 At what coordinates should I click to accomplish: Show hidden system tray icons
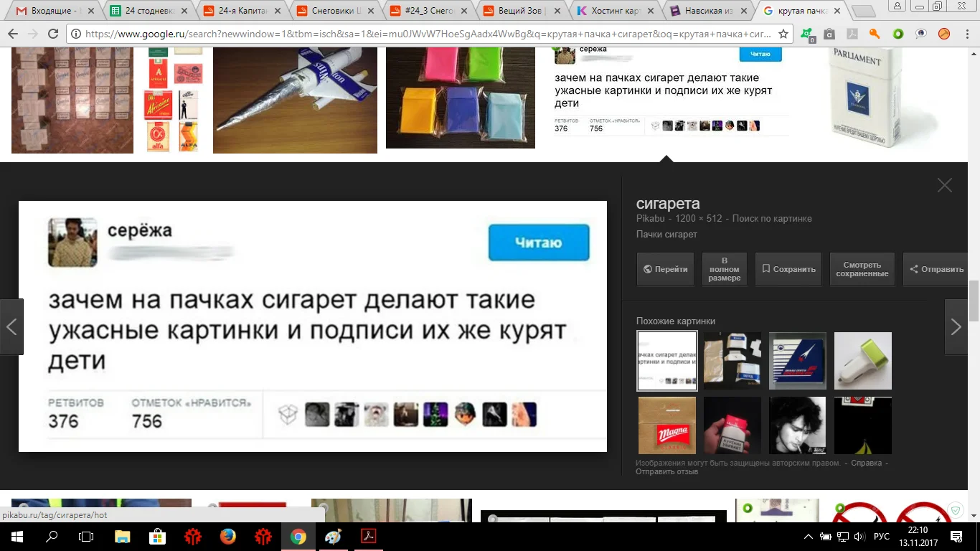(809, 537)
